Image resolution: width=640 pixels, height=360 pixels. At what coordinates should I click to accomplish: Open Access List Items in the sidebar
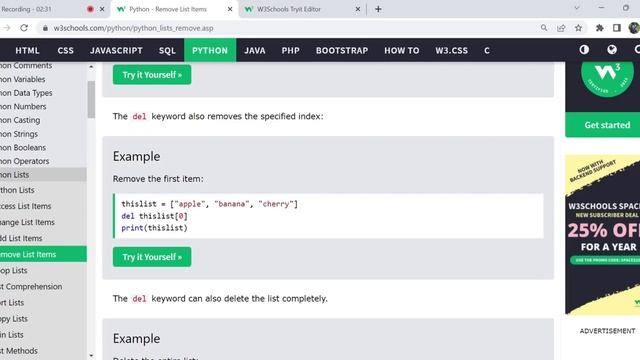pyautogui.click(x=43, y=206)
